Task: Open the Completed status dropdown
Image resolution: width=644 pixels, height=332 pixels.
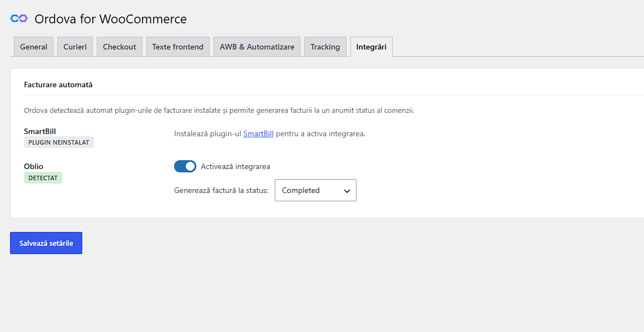Action: pyautogui.click(x=315, y=190)
